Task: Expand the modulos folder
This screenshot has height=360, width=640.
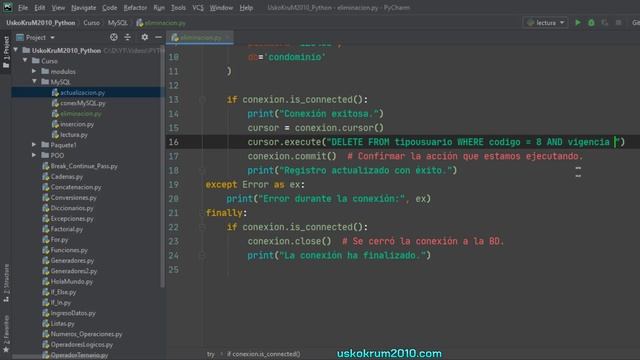Action: click(34, 71)
